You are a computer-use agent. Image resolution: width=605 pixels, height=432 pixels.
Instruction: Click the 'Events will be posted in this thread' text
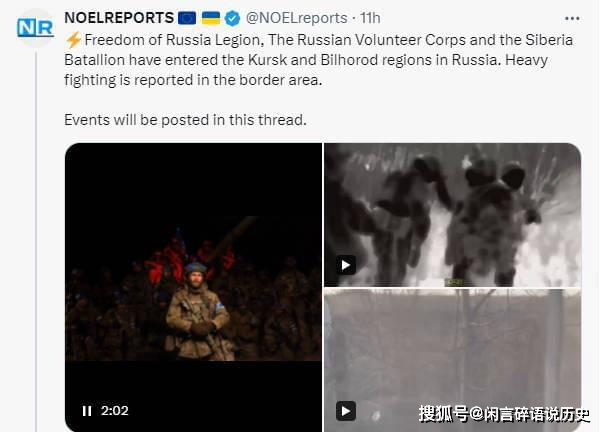185,120
